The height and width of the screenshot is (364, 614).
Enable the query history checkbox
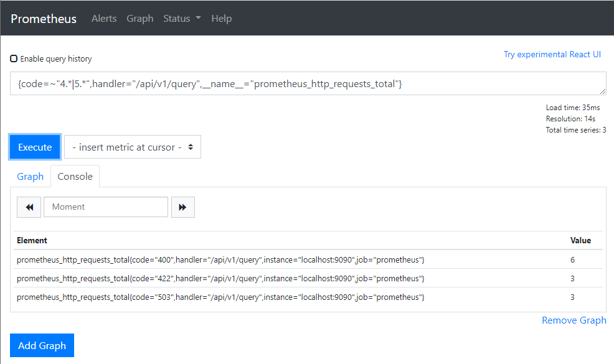[14, 59]
